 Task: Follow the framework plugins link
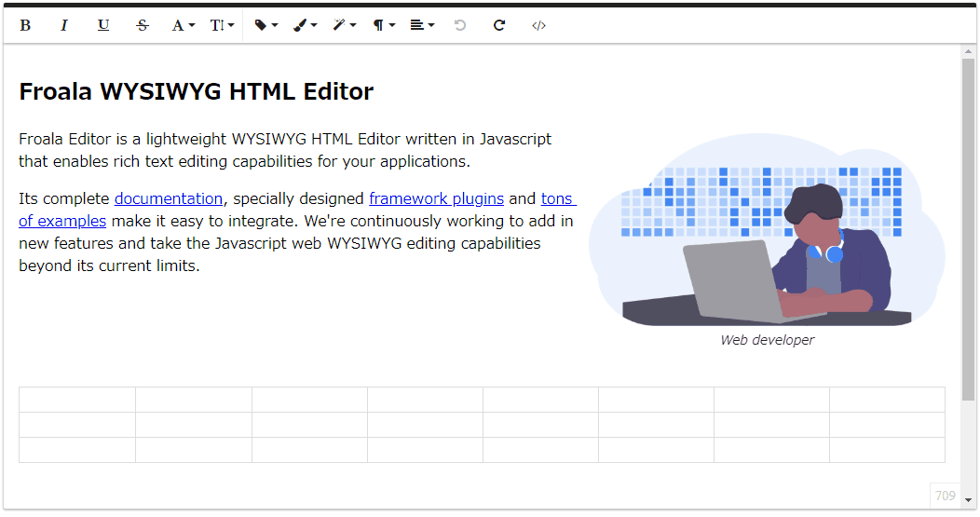(436, 198)
